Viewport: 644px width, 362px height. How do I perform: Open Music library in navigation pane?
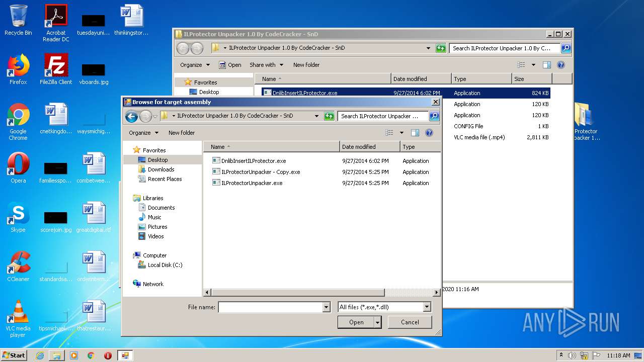tap(154, 217)
